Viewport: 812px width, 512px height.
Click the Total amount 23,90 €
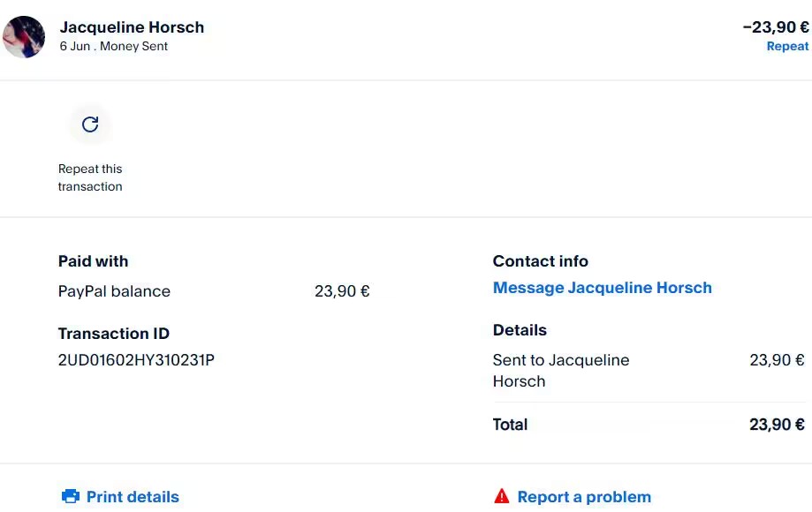pos(777,425)
